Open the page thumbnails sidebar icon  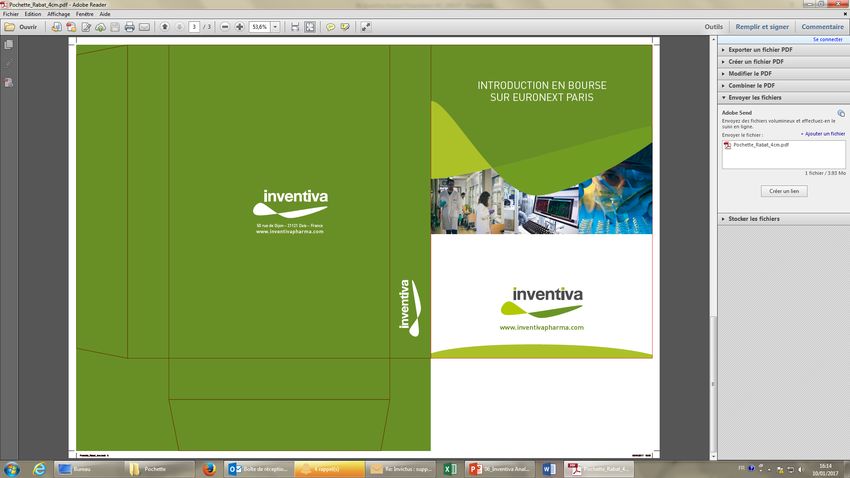coord(9,45)
